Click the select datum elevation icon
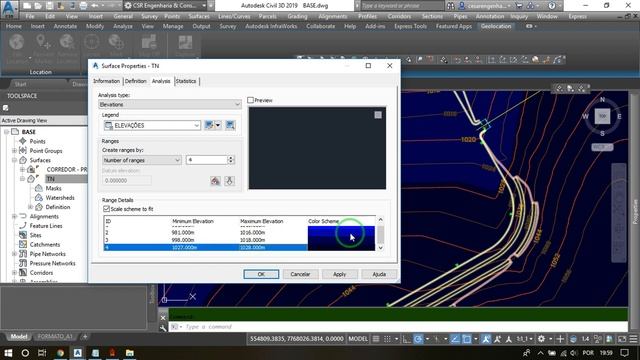The width and height of the screenshot is (640, 360). pyautogui.click(x=215, y=180)
